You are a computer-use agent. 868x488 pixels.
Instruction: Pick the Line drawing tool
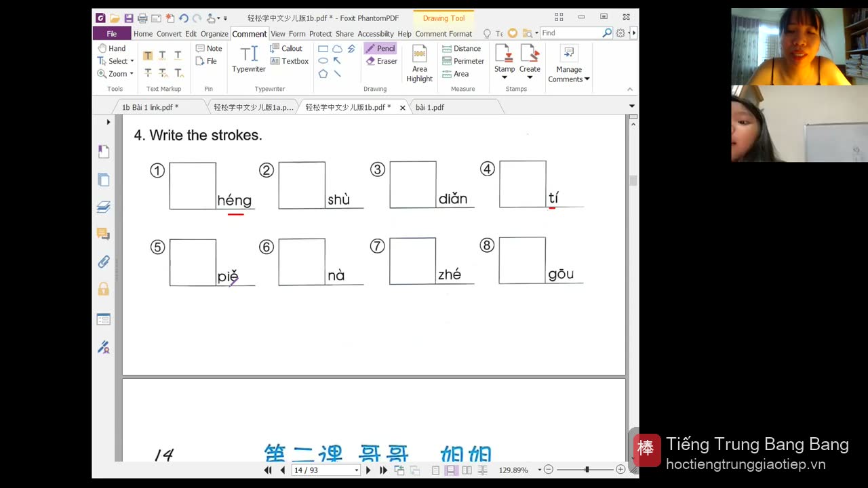click(x=337, y=73)
